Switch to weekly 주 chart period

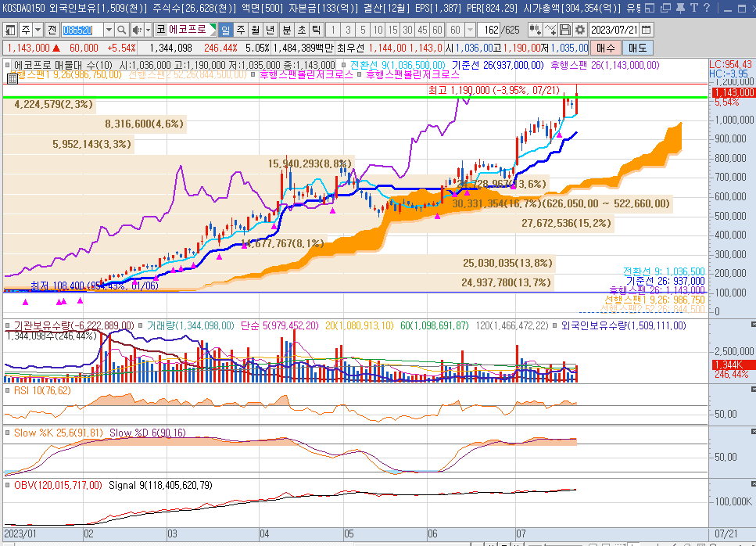(241, 30)
